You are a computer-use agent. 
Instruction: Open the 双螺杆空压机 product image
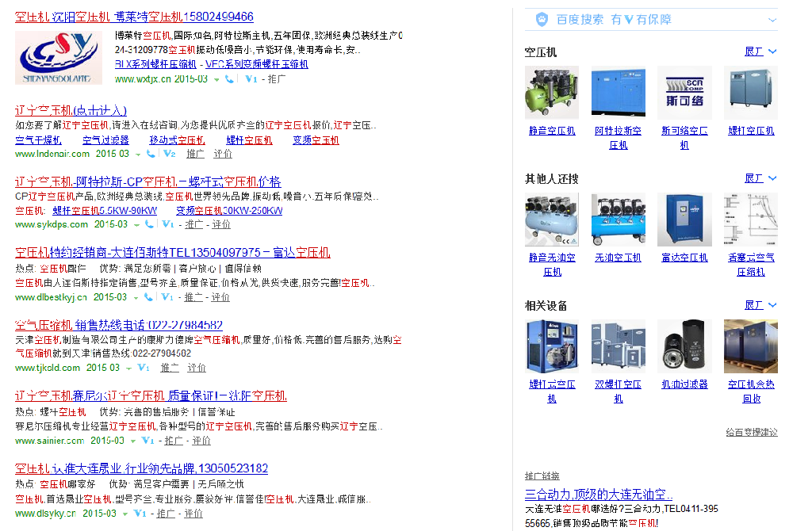pos(619,346)
